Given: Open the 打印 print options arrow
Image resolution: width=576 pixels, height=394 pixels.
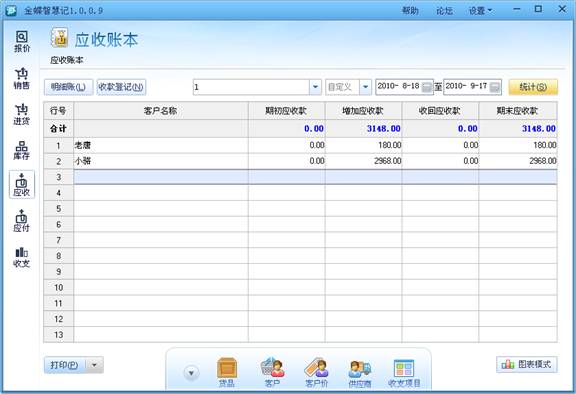Looking at the screenshot, I should coord(94,365).
